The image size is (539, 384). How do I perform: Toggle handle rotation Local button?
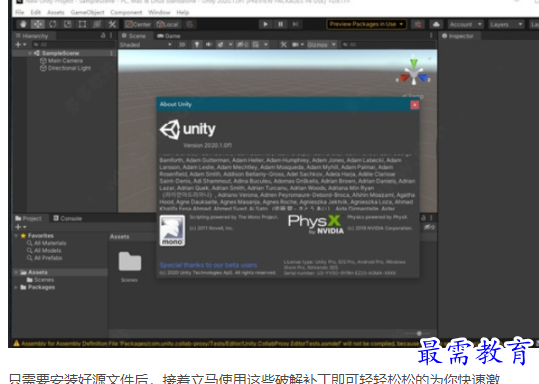pos(167,24)
